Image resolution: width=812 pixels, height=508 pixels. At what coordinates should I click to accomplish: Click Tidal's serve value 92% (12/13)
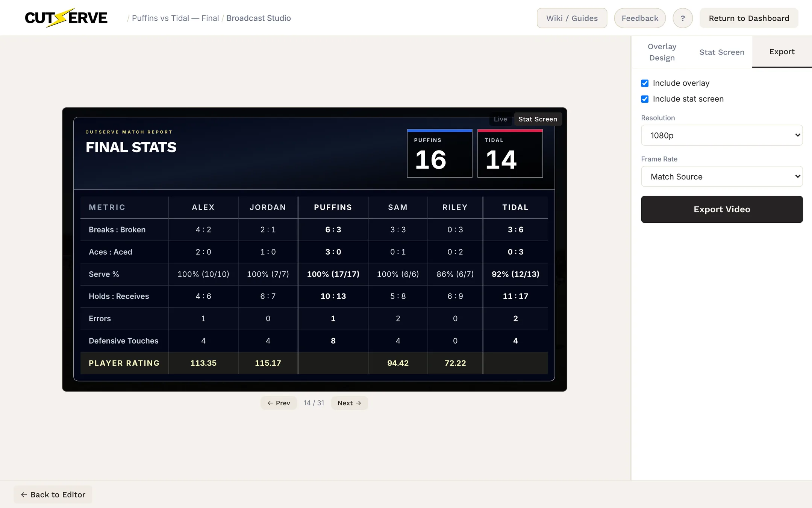click(515, 274)
